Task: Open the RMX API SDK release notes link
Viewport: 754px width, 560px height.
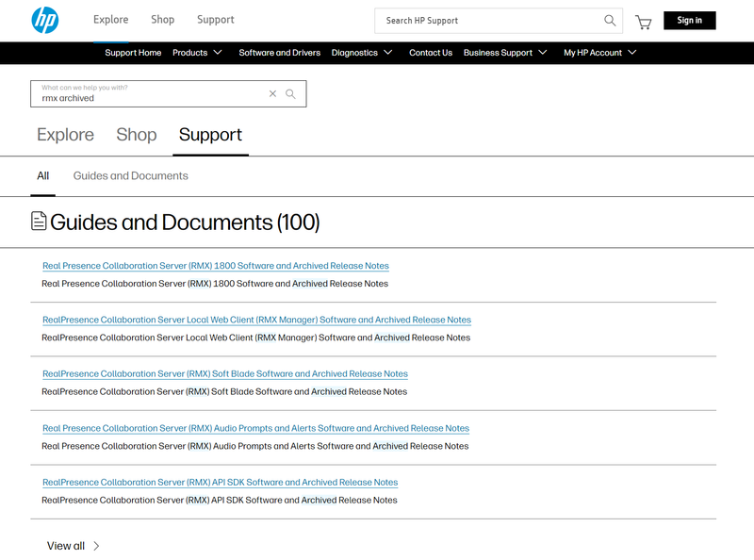Action: [220, 482]
